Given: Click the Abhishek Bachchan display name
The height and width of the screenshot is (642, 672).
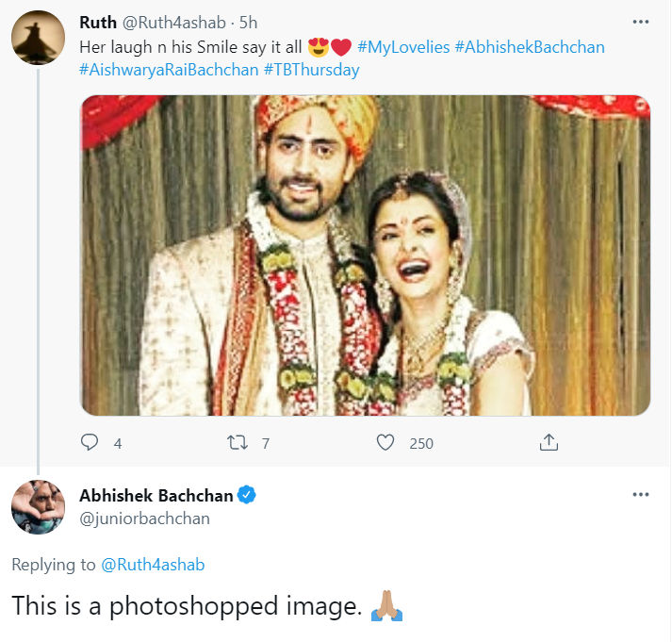Looking at the screenshot, I should [x=156, y=496].
